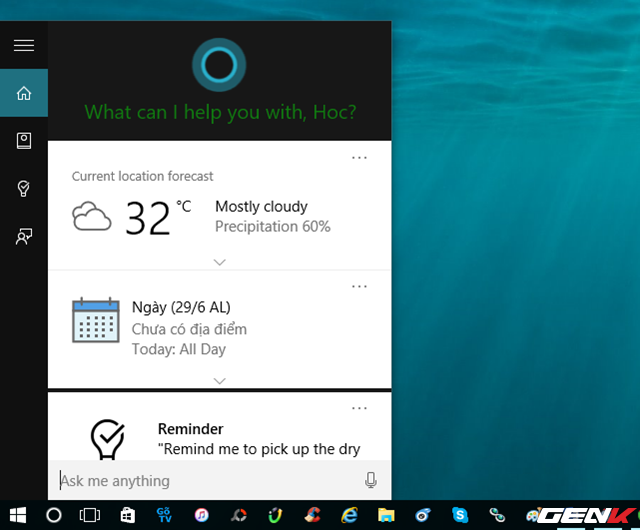The width and height of the screenshot is (640, 530).
Task: Launch Skype from the taskbar
Action: (x=460, y=515)
